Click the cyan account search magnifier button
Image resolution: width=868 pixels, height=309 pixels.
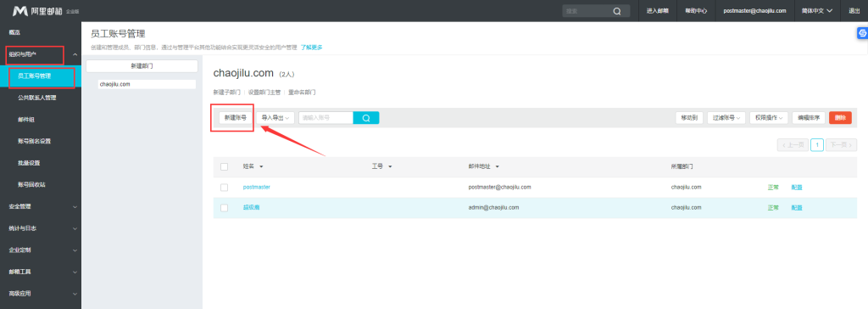point(366,118)
